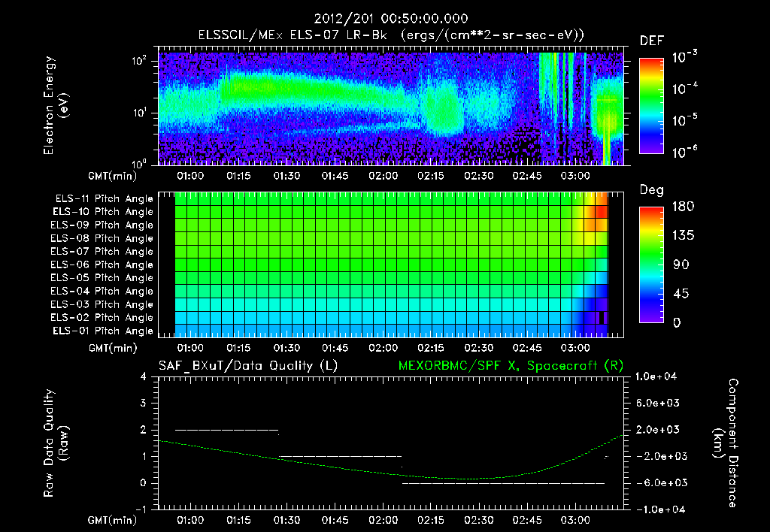
Task: Select the ELS-06 Pitch Angle row label
Action: tap(102, 264)
